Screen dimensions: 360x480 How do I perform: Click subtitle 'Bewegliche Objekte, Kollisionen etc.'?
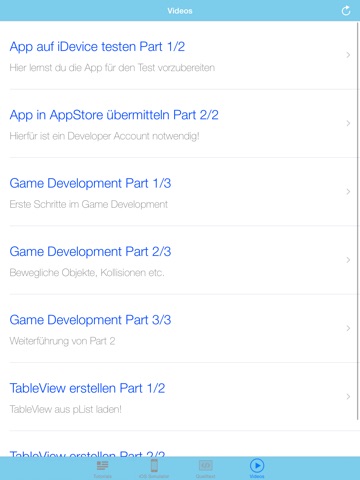[x=87, y=273]
